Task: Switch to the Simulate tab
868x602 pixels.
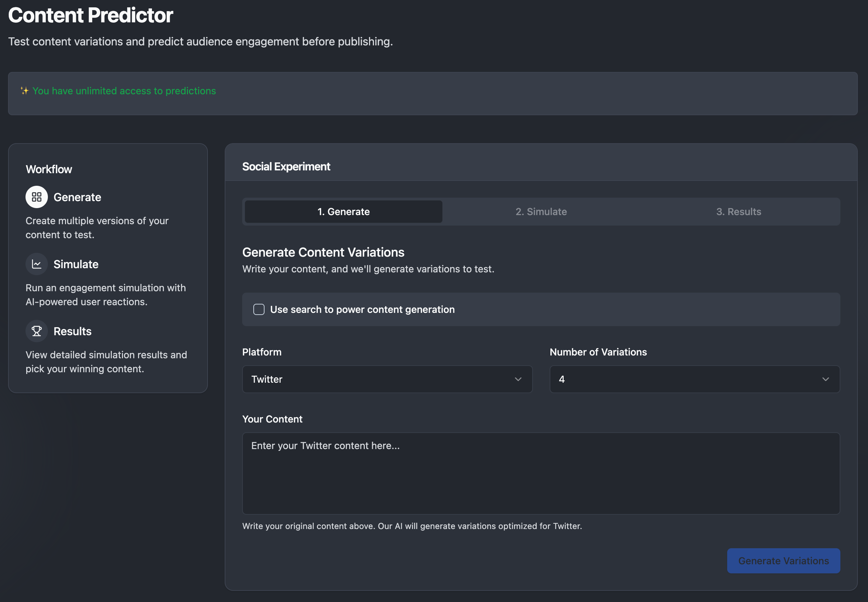Action: point(541,212)
